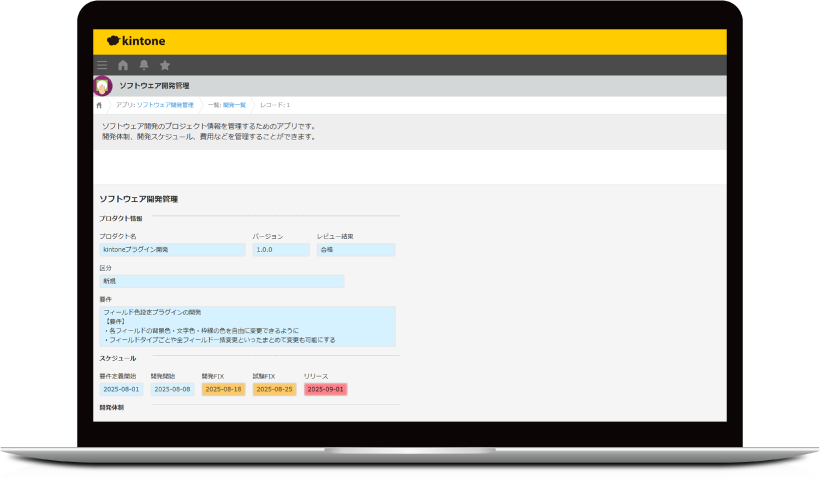Select the 要件定義開始 date 2025-08-01
This screenshot has height=483, width=820.
[x=121, y=389]
